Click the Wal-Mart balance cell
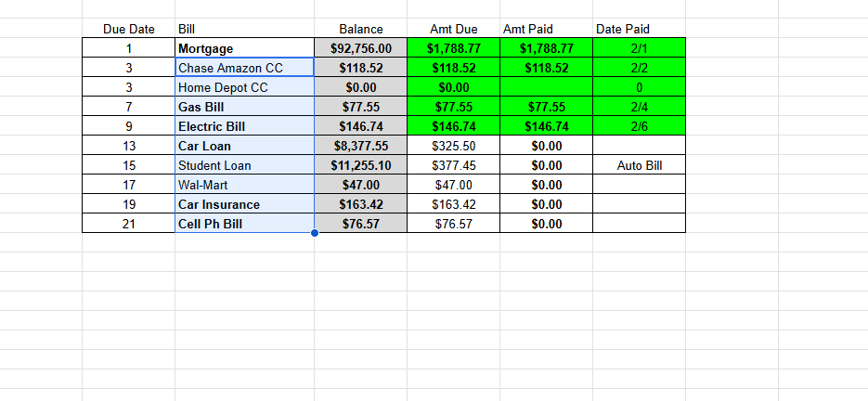The height and width of the screenshot is (401, 868). click(360, 185)
